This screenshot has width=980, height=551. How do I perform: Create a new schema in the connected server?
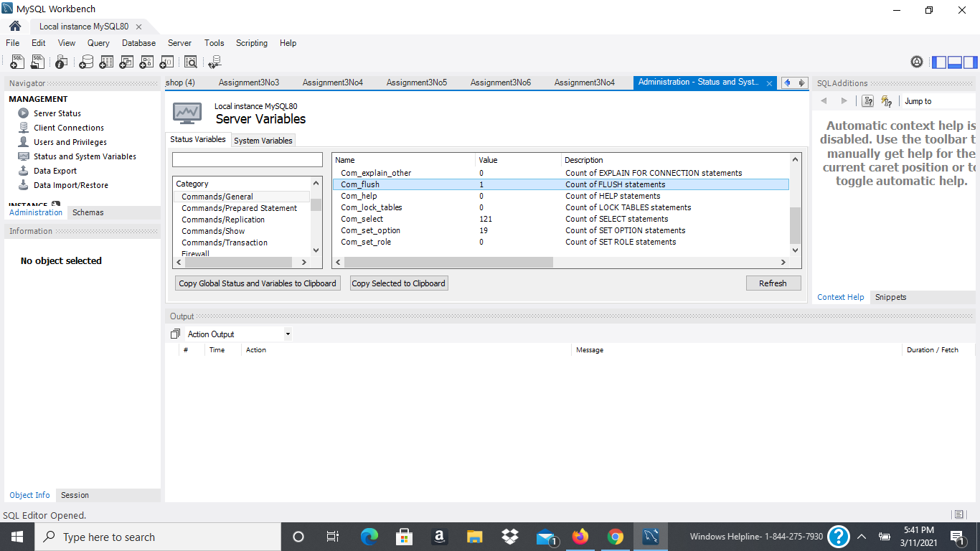tap(86, 62)
